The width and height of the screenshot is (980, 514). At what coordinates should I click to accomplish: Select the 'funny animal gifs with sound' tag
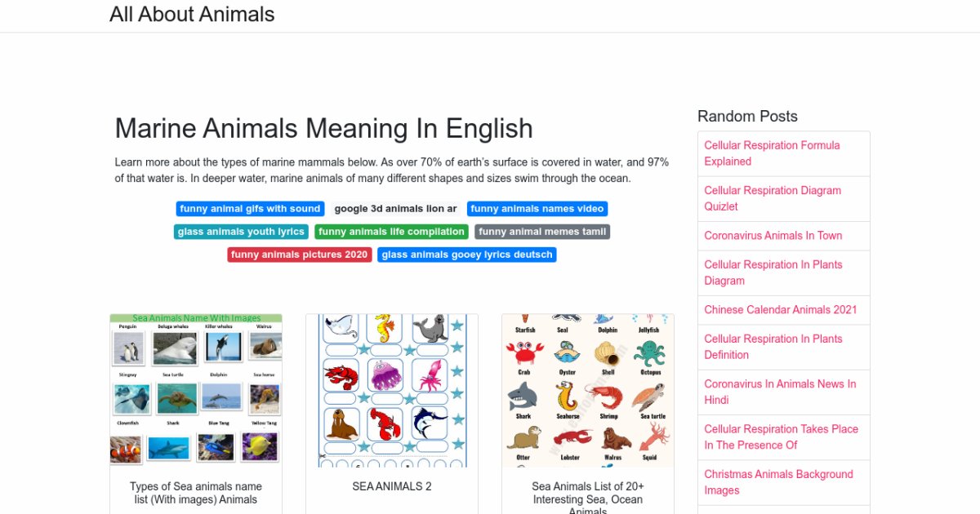250,209
